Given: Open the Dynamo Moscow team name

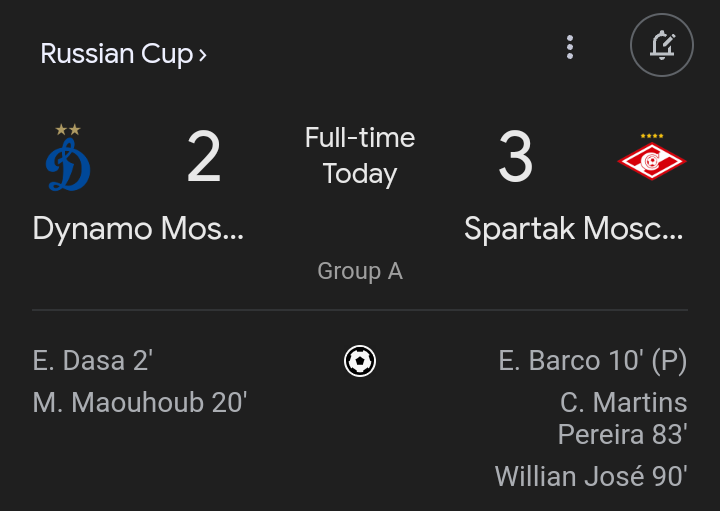Looking at the screenshot, I should click(138, 229).
